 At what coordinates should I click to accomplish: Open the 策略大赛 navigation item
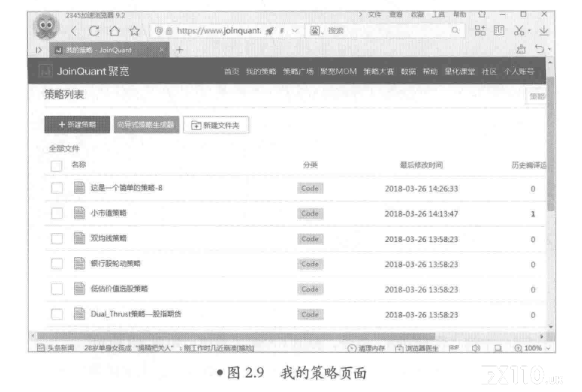(x=378, y=72)
